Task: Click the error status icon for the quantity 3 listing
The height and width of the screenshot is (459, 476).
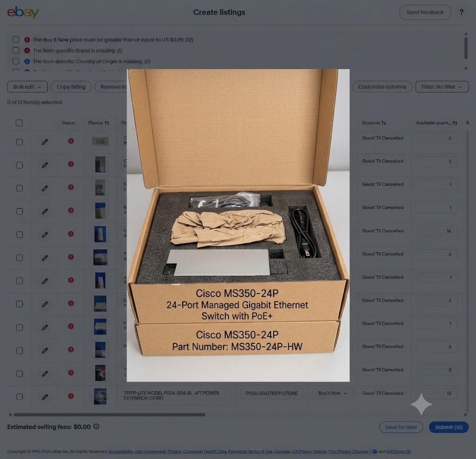Action: (71, 164)
